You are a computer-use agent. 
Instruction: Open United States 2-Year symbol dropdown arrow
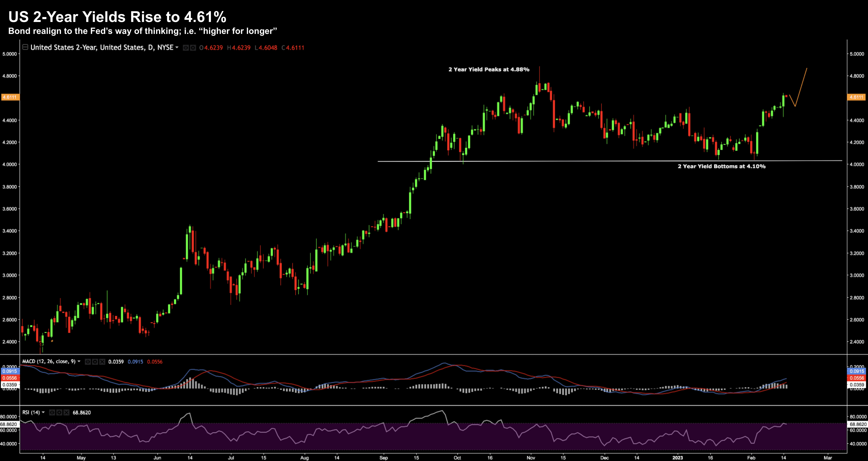click(x=177, y=48)
